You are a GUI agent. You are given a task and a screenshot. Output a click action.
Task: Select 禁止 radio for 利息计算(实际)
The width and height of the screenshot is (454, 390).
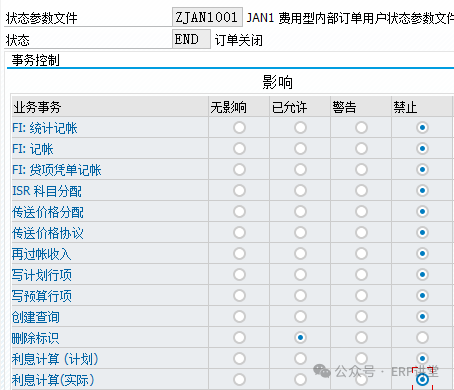pyautogui.click(x=422, y=379)
